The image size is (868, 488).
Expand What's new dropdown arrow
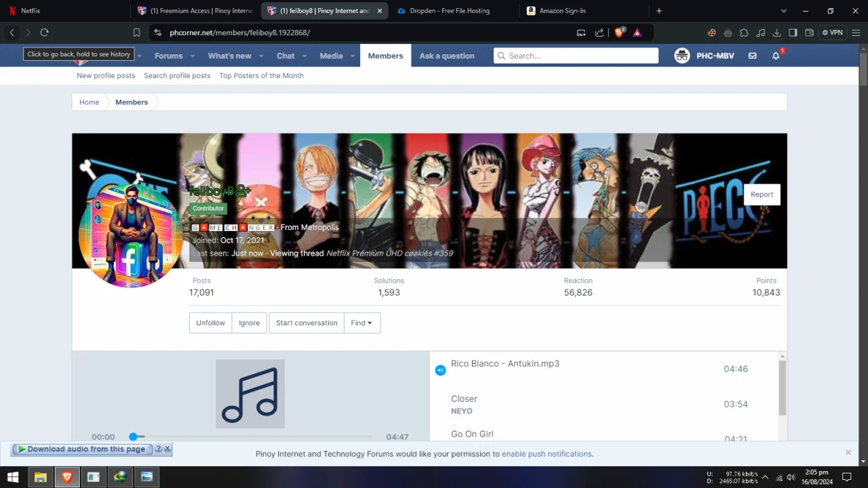point(261,56)
